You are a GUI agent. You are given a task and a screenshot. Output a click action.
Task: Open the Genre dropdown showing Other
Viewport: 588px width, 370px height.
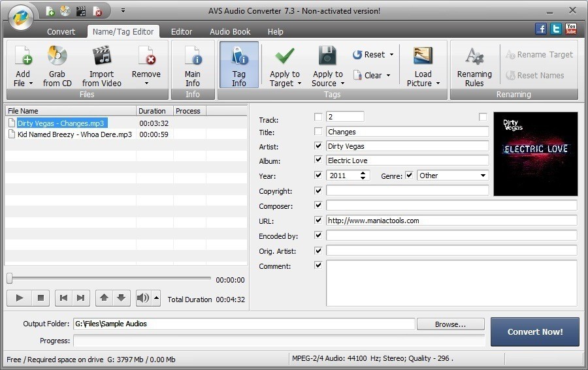[453, 176]
